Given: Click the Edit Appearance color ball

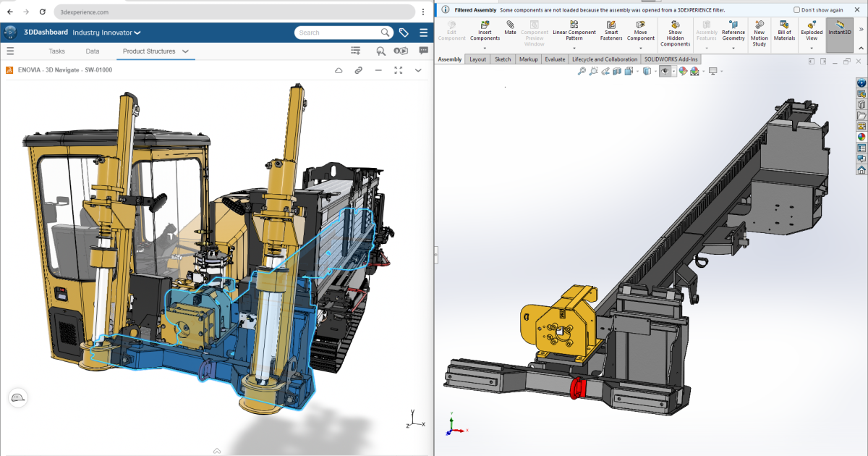Looking at the screenshot, I should tap(681, 71).
